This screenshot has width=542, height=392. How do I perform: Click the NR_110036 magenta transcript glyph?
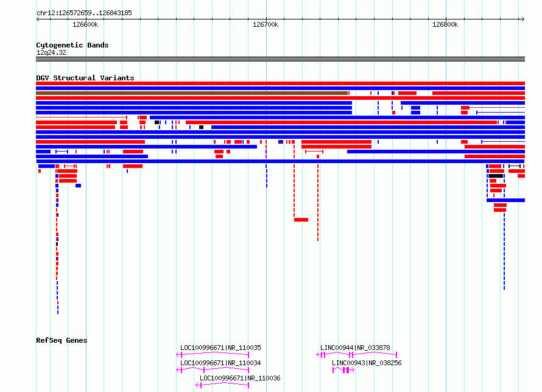coord(222,385)
